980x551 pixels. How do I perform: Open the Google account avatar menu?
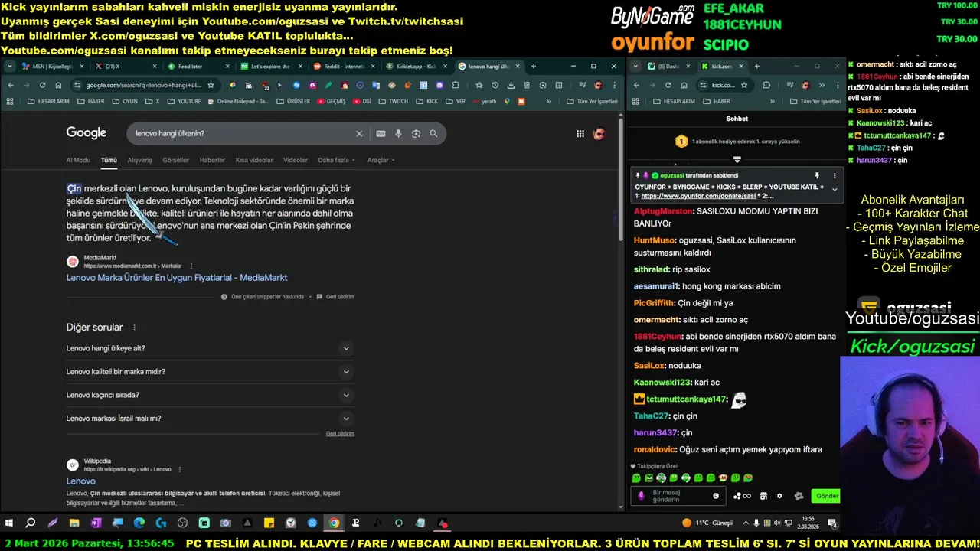[x=599, y=133]
